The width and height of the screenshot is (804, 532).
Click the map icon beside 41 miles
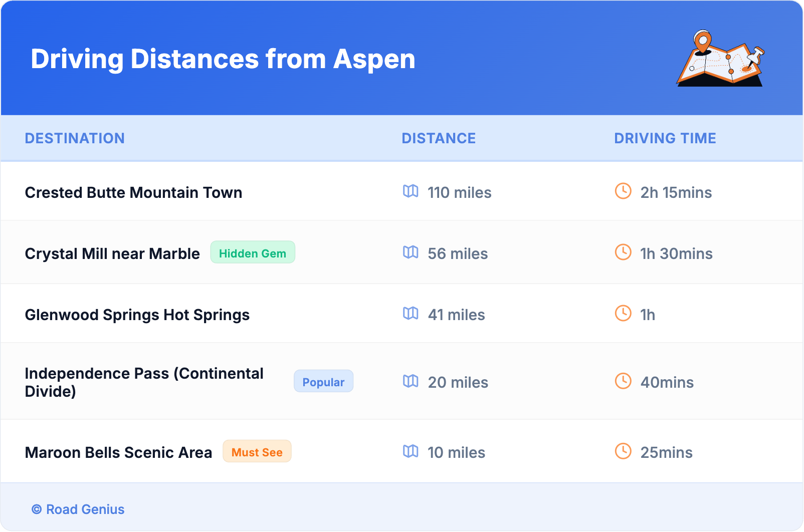pyautogui.click(x=411, y=314)
